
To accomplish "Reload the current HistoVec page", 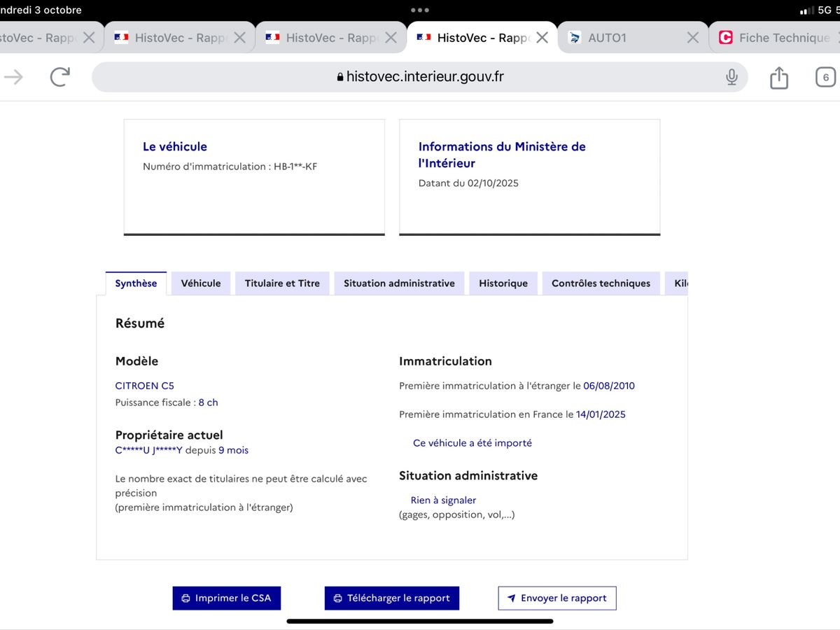I will [x=59, y=77].
